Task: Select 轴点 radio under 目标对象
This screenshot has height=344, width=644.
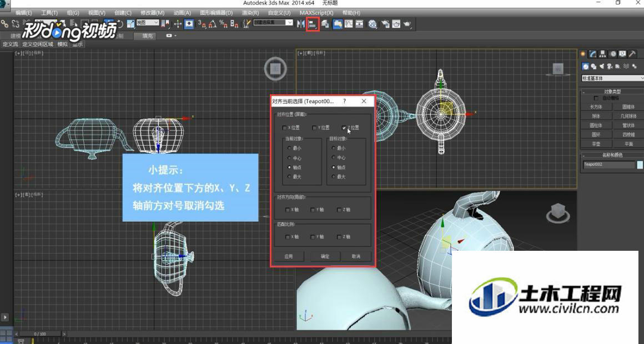Action: point(334,168)
